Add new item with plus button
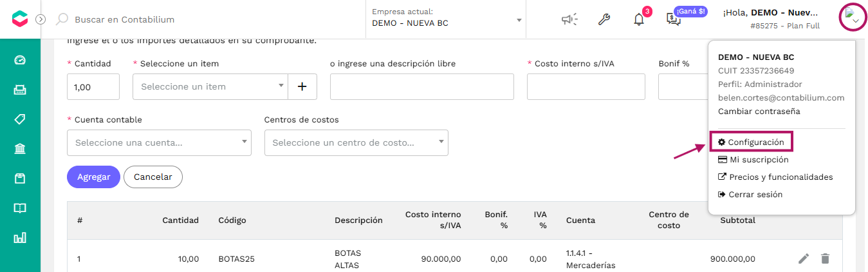This screenshot has height=272, width=868. click(x=302, y=86)
